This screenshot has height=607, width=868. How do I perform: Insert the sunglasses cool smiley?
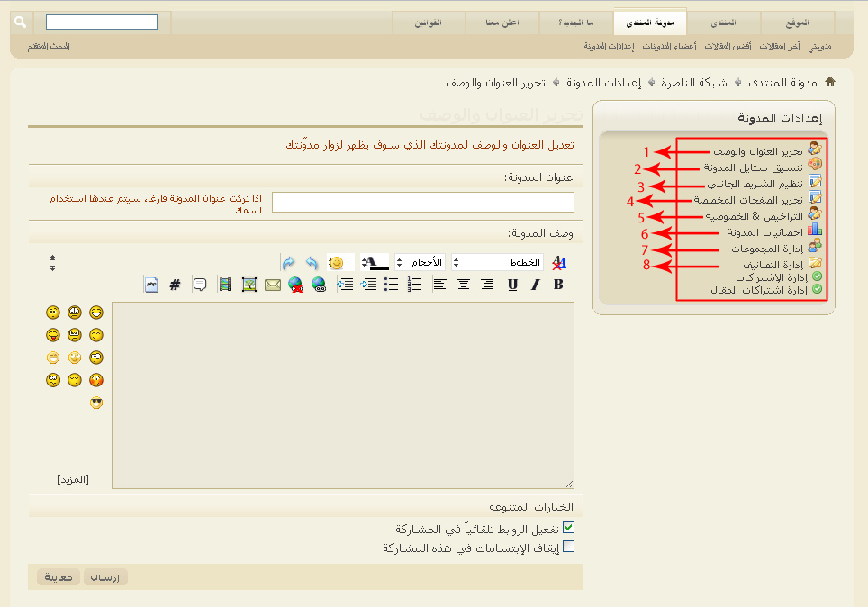click(x=96, y=403)
